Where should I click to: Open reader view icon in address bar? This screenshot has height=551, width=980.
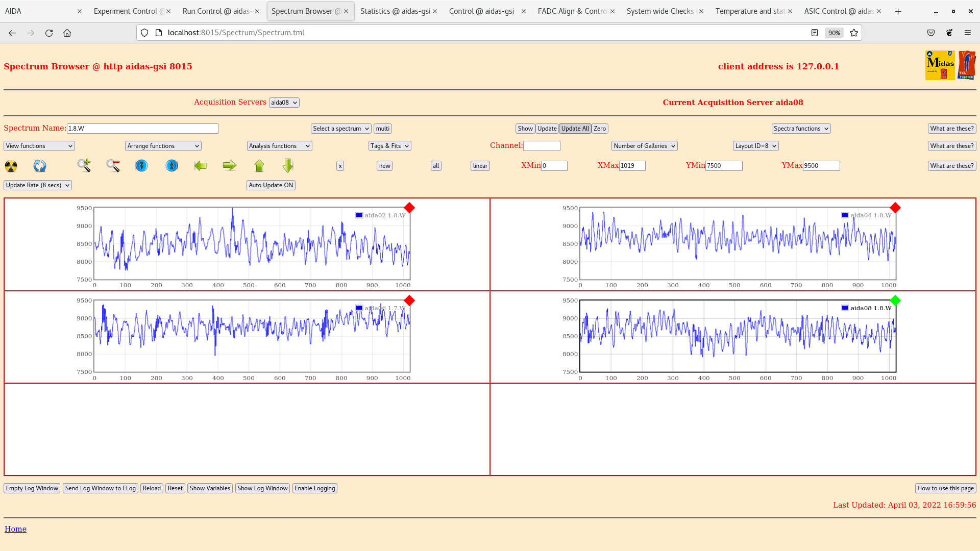[815, 33]
